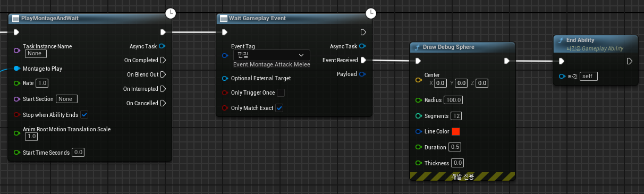This screenshot has width=644, height=194.
Task: Click the Start Time Seconds pin
Action: point(16,153)
